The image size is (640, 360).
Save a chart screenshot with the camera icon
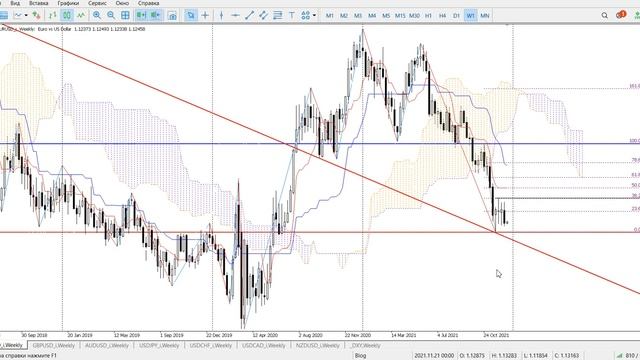pyautogui.click(x=172, y=16)
